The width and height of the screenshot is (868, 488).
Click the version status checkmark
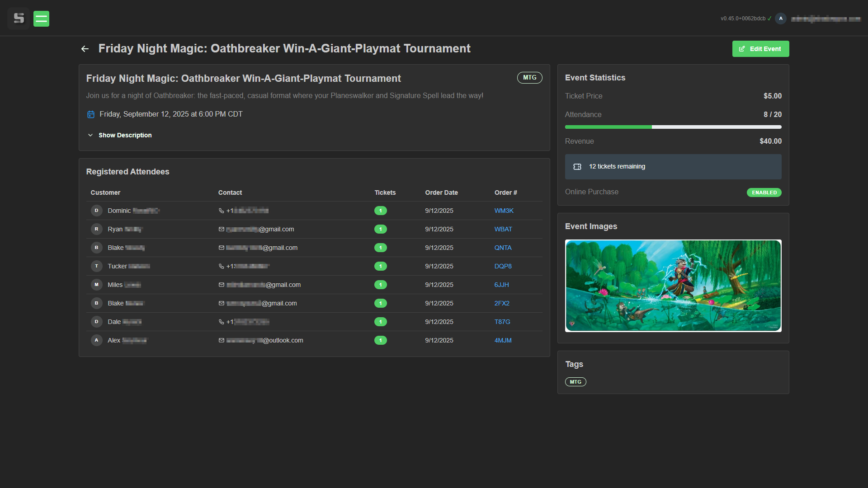769,19
